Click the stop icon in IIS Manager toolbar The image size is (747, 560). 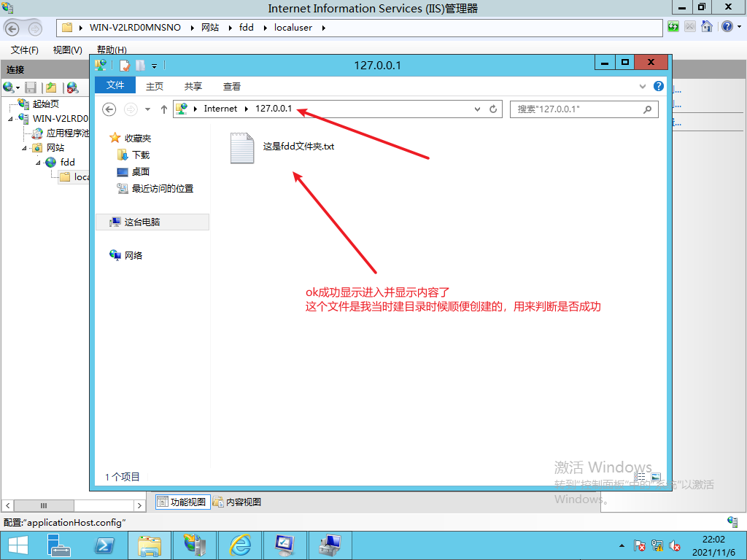[x=690, y=27]
